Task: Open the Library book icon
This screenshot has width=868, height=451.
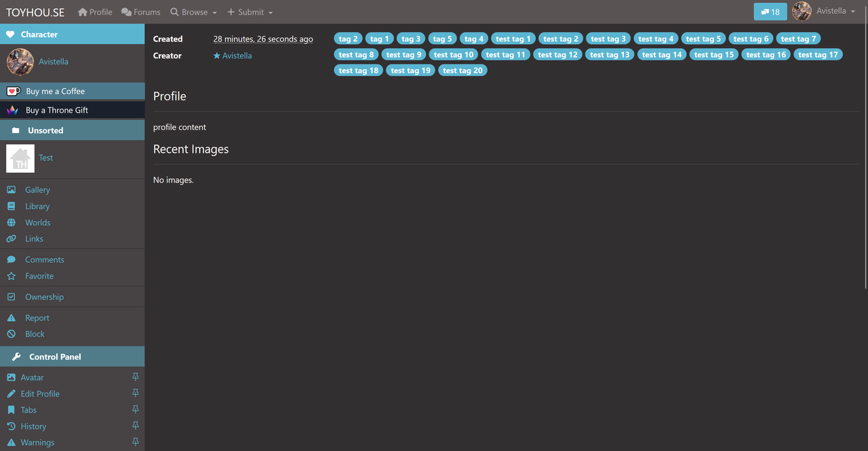Action: [11, 206]
